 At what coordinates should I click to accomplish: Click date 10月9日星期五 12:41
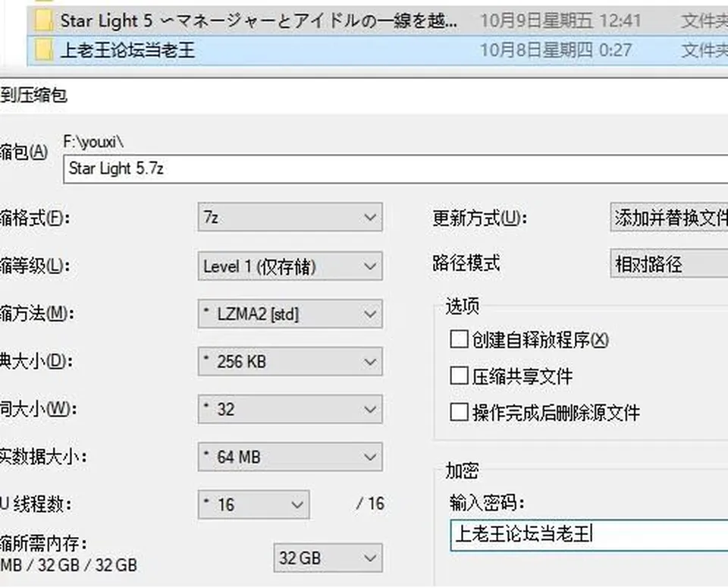560,21
